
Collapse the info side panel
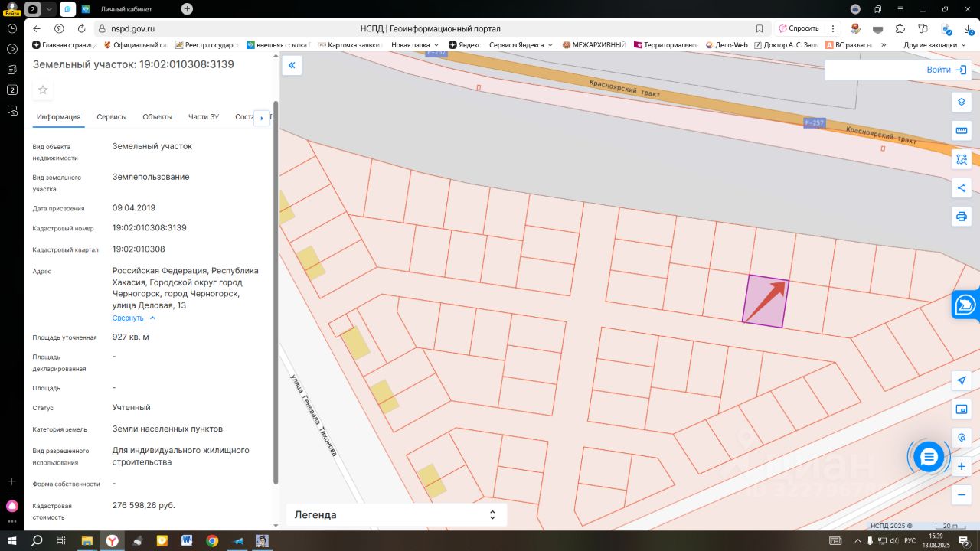pos(291,66)
